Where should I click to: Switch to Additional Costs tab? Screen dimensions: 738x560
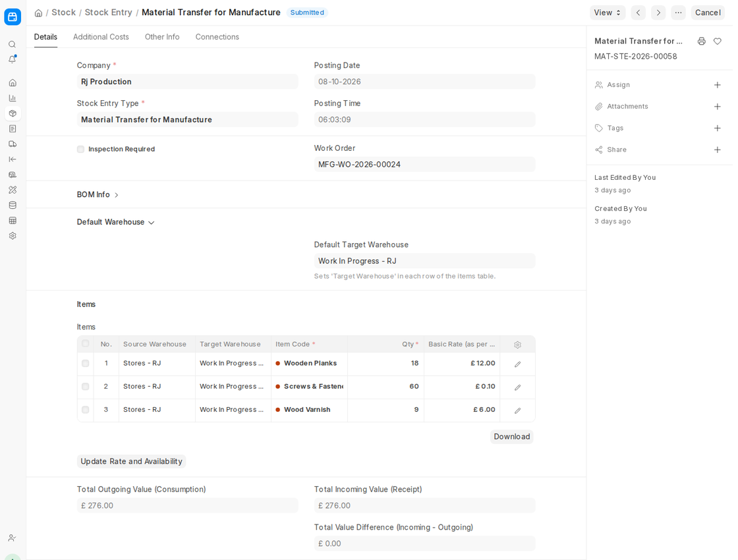101,37
